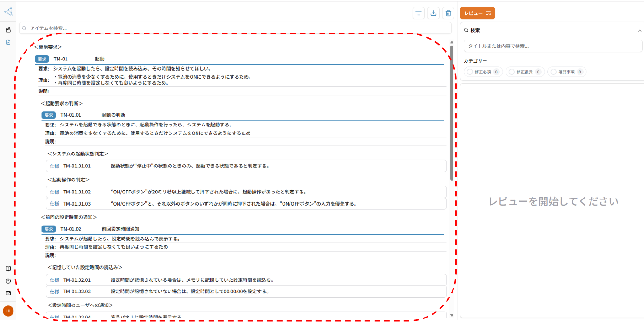The width and height of the screenshot is (644, 325).
Task: Open the mail/contact icon in the sidebar
Action: (x=8, y=293)
